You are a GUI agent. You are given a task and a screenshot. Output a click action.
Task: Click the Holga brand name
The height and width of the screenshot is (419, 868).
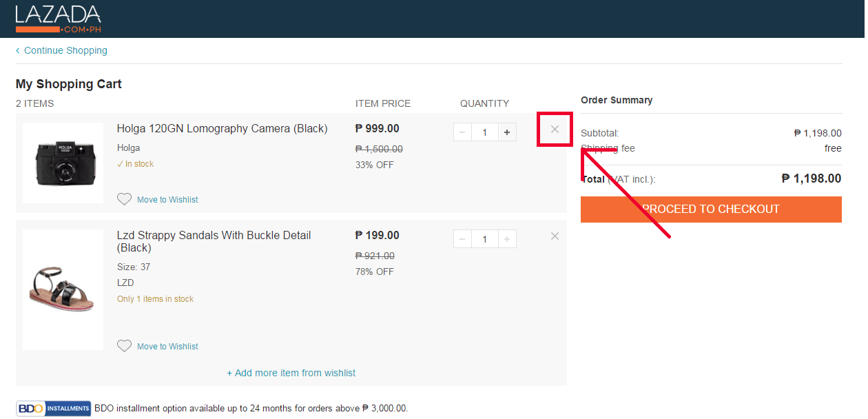point(128,147)
